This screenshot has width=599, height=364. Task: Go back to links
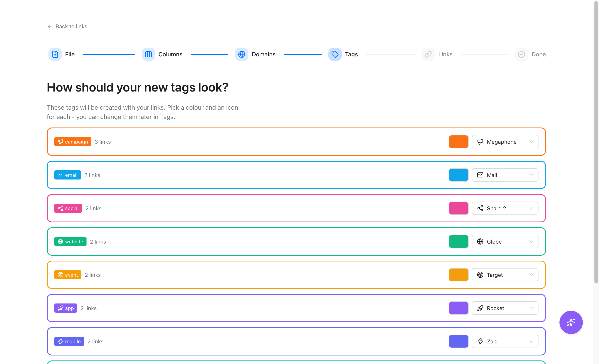coord(67,26)
